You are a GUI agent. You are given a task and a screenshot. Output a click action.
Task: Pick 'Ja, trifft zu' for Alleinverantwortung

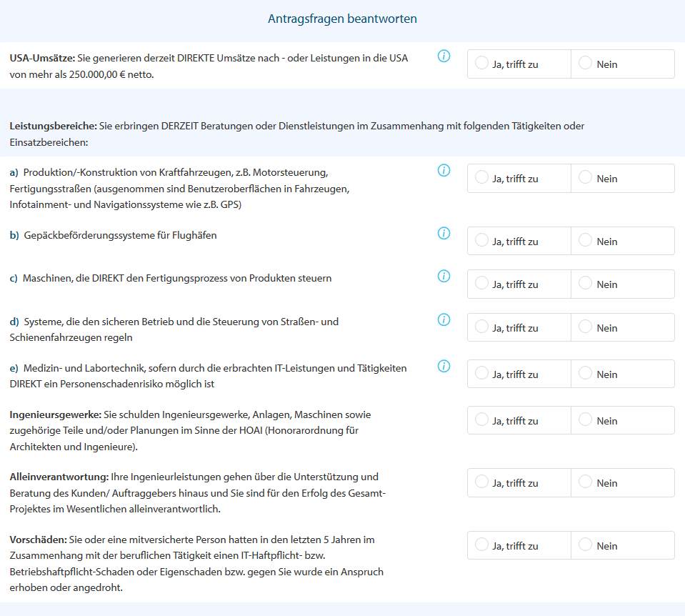click(482, 482)
